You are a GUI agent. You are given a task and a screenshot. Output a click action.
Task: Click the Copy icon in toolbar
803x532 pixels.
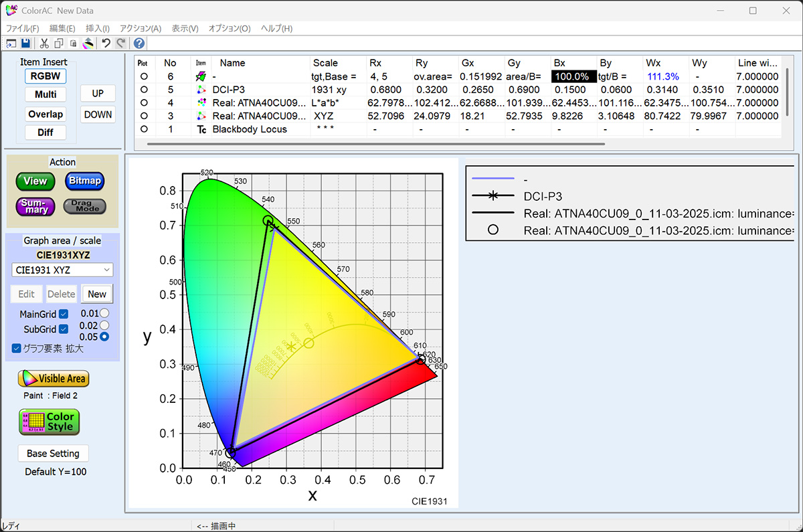[59, 43]
